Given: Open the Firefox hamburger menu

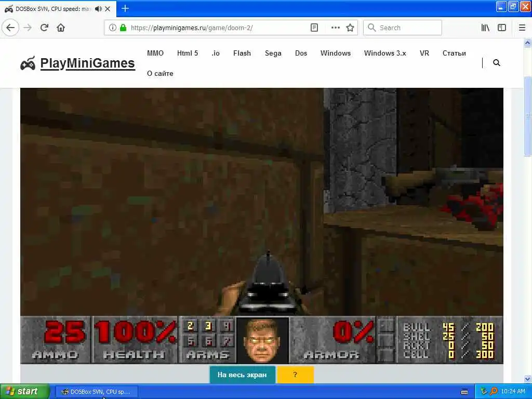Looking at the screenshot, I should 522,28.
